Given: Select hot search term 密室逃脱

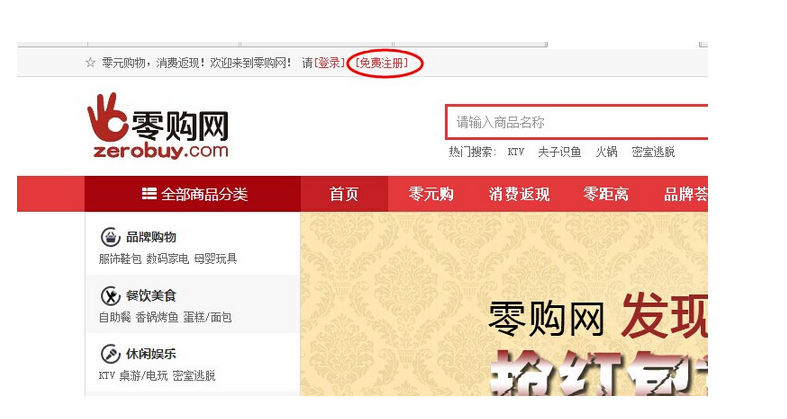Looking at the screenshot, I should click(653, 152).
